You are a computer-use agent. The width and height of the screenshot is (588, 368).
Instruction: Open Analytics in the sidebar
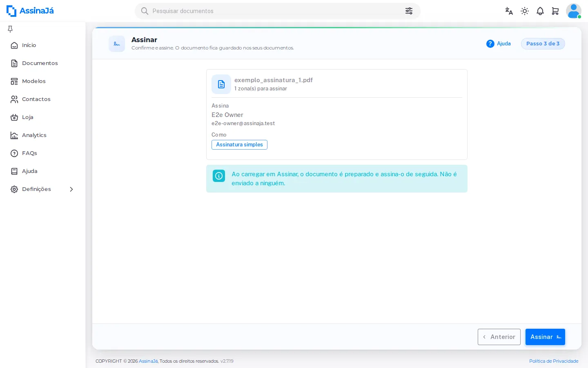click(x=34, y=135)
